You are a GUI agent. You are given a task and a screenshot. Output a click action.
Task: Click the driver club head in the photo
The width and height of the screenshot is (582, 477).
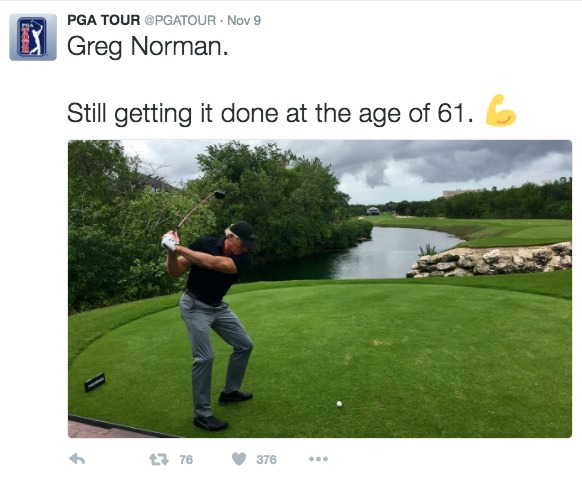pyautogui.click(x=219, y=194)
